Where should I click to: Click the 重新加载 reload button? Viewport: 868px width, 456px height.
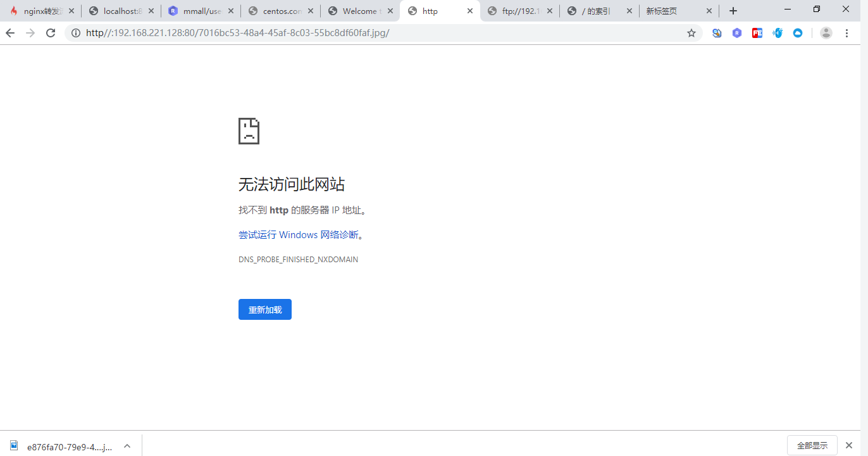click(265, 310)
